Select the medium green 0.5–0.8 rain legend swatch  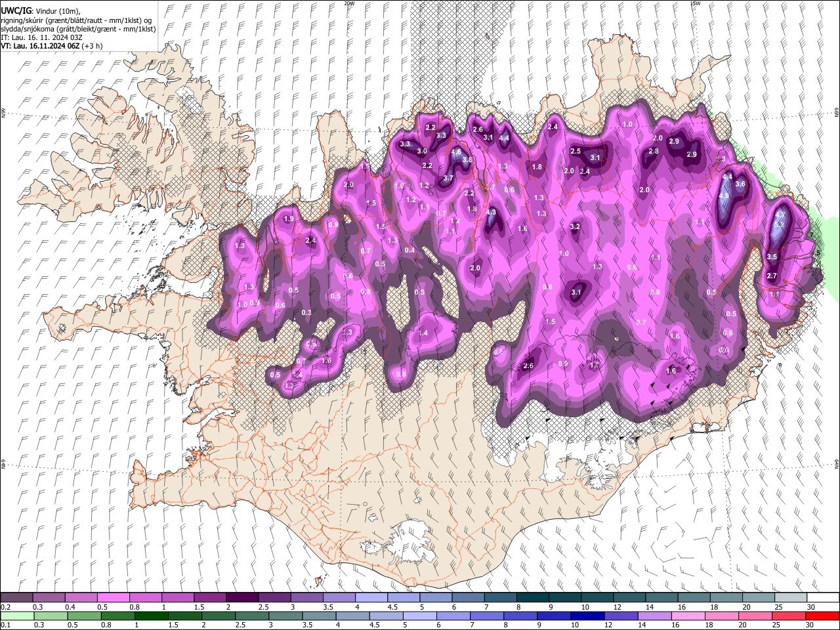coord(85,616)
